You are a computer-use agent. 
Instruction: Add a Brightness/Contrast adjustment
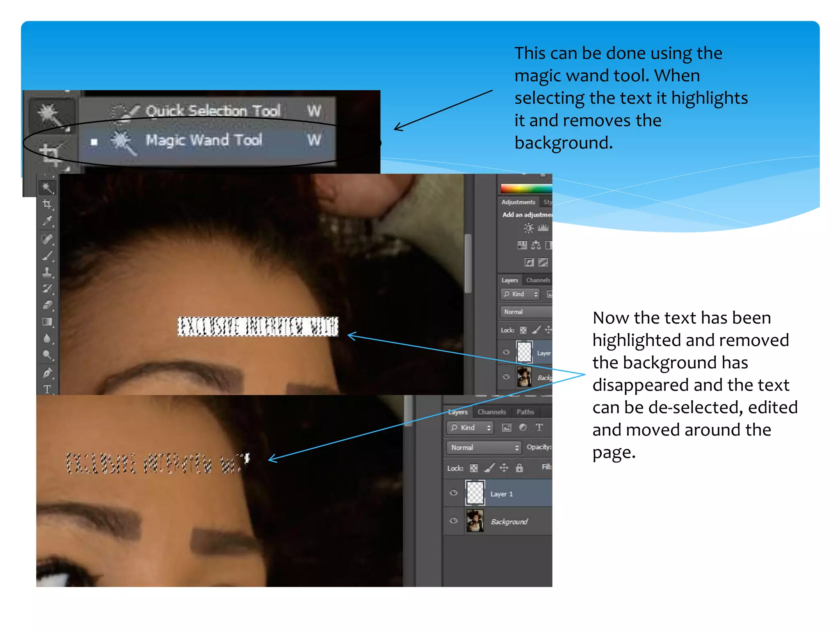point(529,228)
